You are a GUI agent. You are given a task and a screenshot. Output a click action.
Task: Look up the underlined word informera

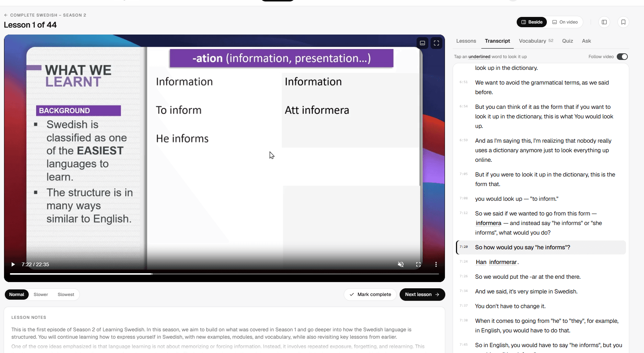[x=488, y=223]
